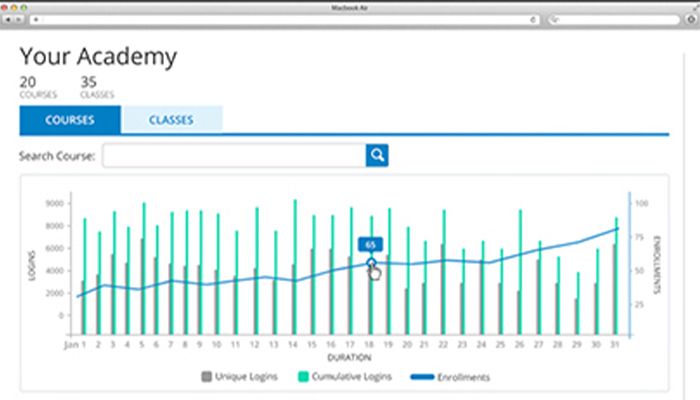Click the 'Your Academy' heading
The image size is (700, 400).
98,57
